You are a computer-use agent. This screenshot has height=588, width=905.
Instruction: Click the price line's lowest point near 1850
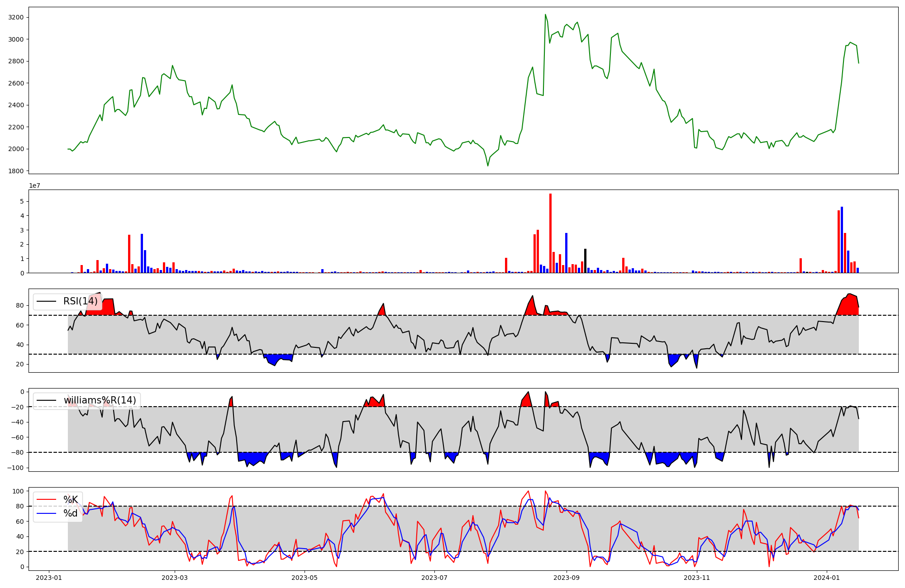488,166
